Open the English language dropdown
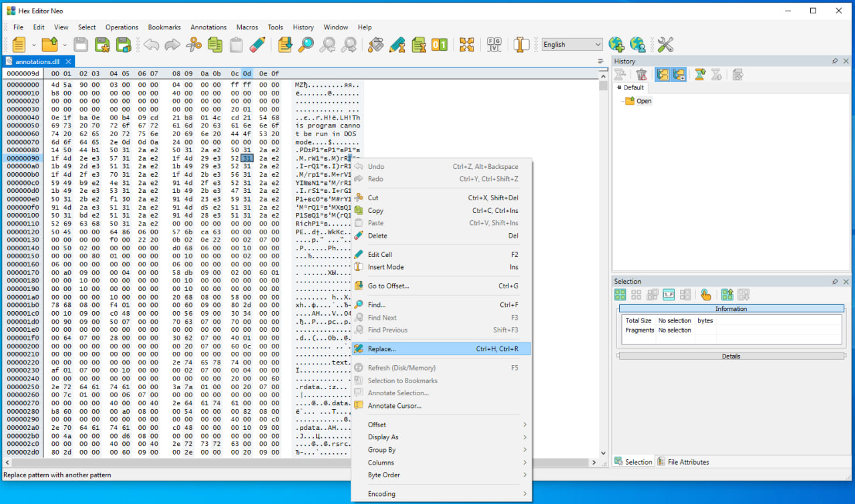Screen dimensions: 855x504 click(x=572, y=45)
